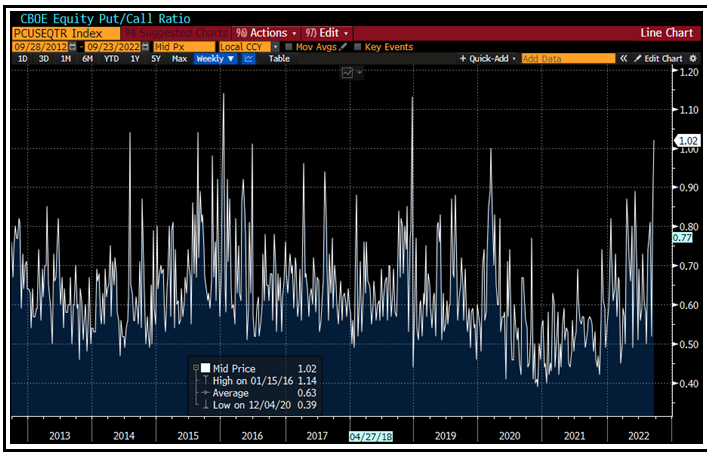Enable the Mov Avgs checkbox
The image size is (707, 457).
coord(289,47)
